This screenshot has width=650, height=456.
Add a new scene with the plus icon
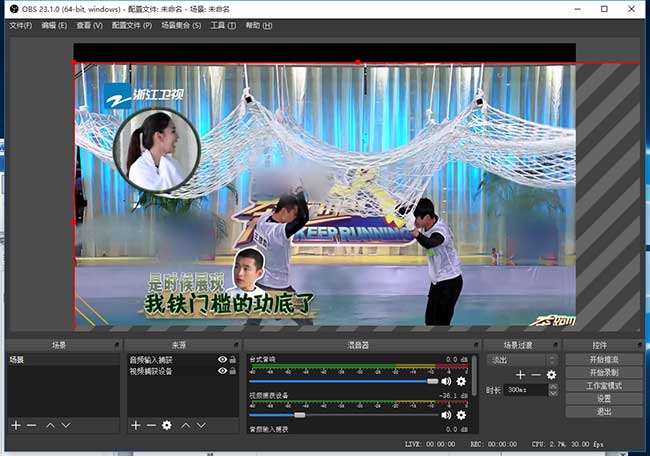pyautogui.click(x=15, y=426)
